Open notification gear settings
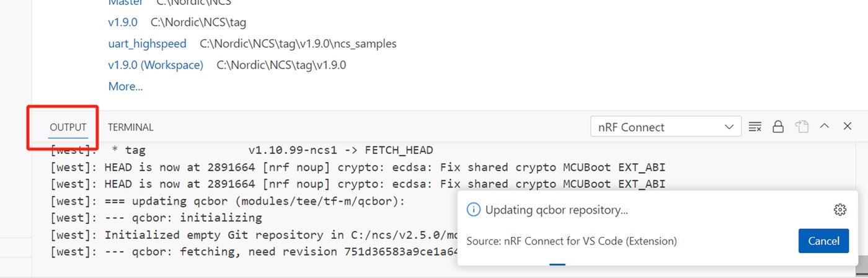This screenshot has height=278, width=868. pyautogui.click(x=840, y=210)
